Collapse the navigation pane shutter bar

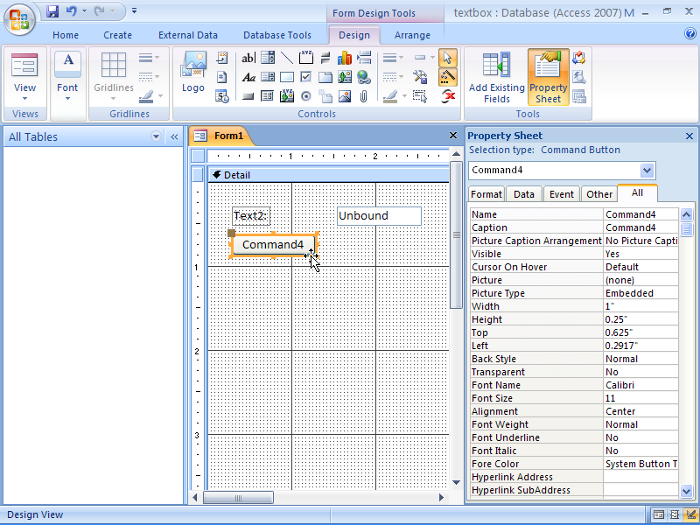pos(175,137)
